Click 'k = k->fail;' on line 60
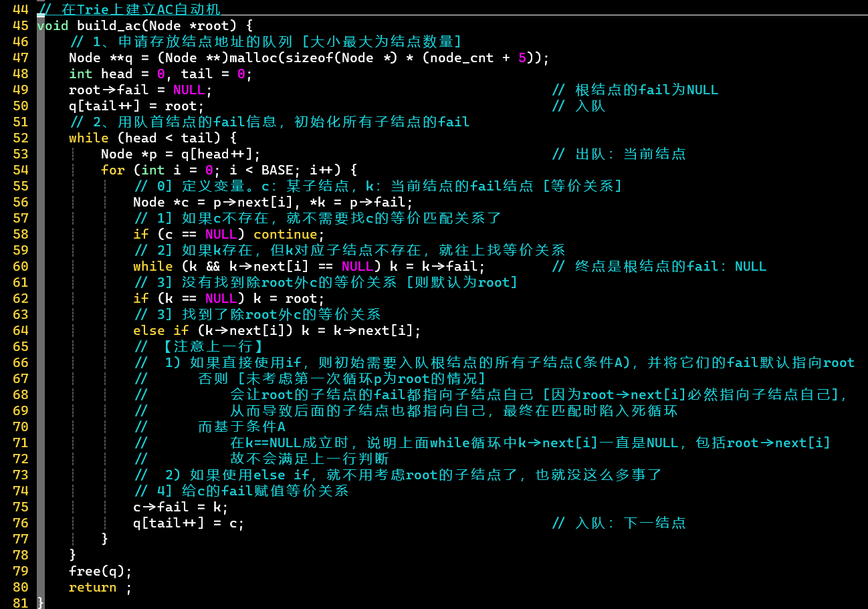Viewport: 868px width, 609px height. 438,266
